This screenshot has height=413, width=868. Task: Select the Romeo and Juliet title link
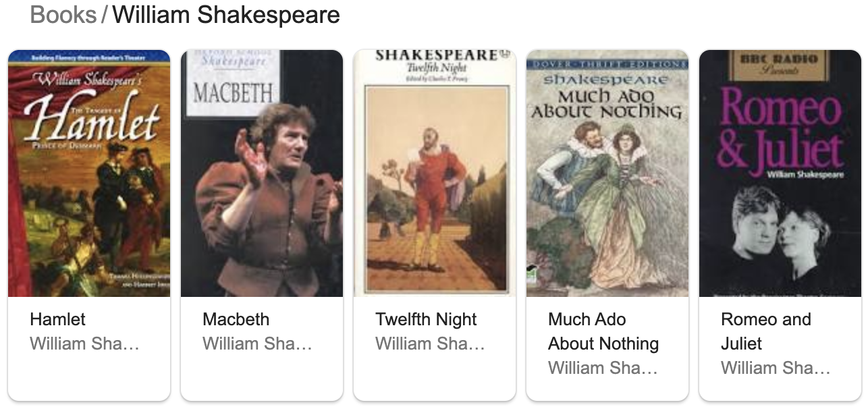pos(765,331)
